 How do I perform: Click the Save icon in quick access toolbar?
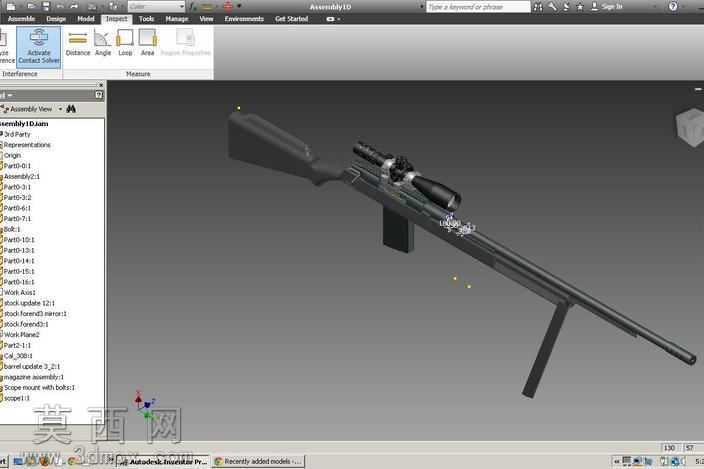click(x=46, y=6)
